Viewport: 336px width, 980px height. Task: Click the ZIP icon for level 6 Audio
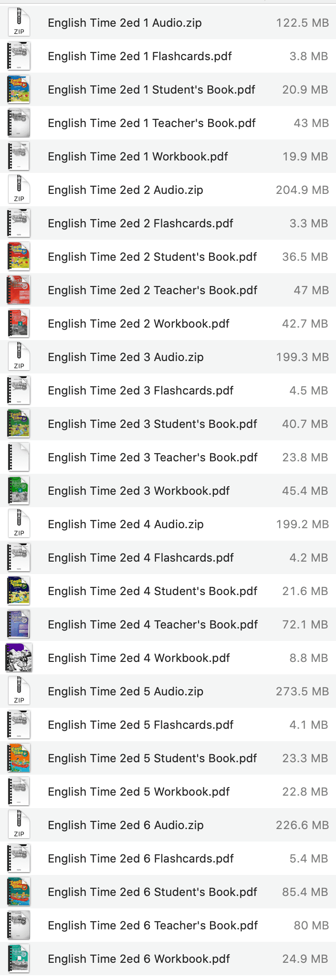(x=19, y=825)
